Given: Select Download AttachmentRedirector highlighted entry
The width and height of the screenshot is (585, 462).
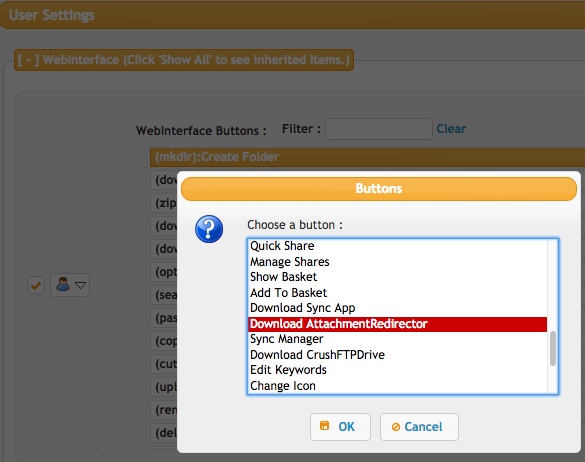Looking at the screenshot, I should [398, 324].
